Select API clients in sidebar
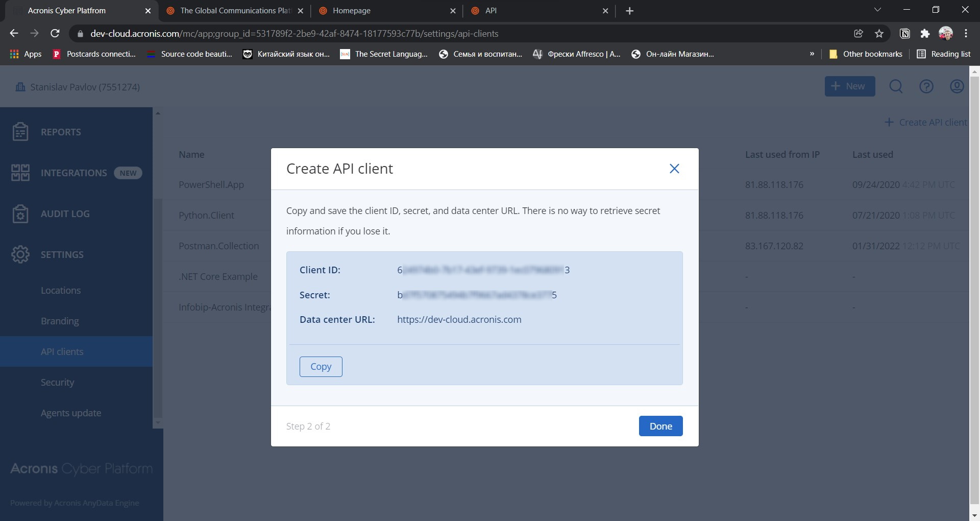 tap(77, 351)
